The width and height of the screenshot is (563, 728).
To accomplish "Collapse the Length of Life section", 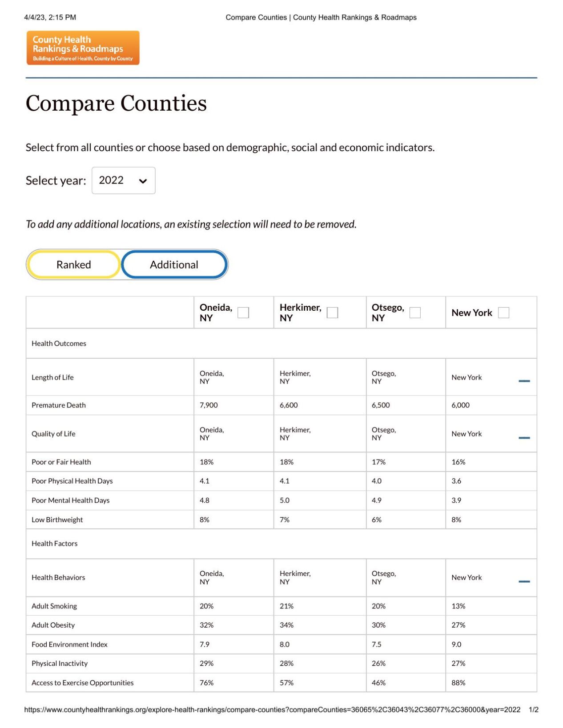I will click(524, 381).
